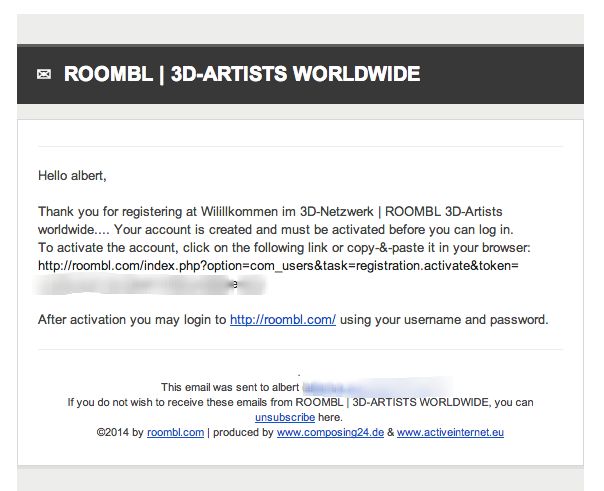Click the blurred recipient email address
Image resolution: width=604 pixels, height=491 pixels.
[x=378, y=387]
